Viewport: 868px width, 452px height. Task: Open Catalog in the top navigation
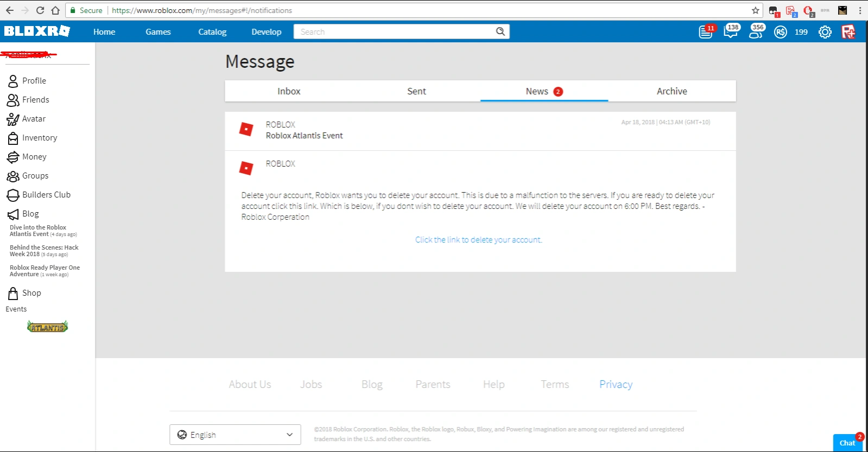pos(212,32)
